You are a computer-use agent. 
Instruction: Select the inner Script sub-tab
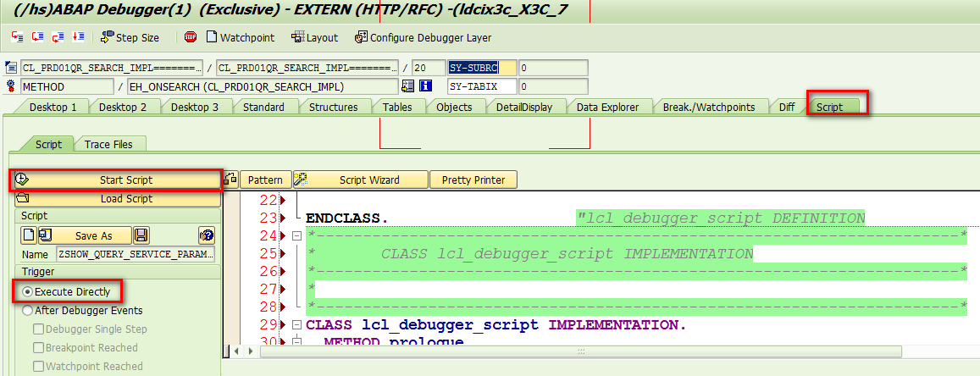pos(48,144)
